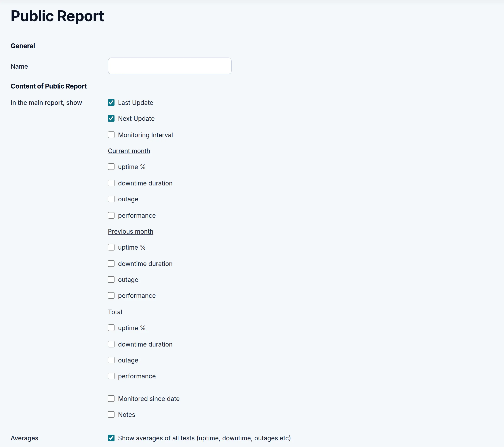Check uptime % under Previous month
Image resolution: width=504 pixels, height=447 pixels.
click(111, 247)
